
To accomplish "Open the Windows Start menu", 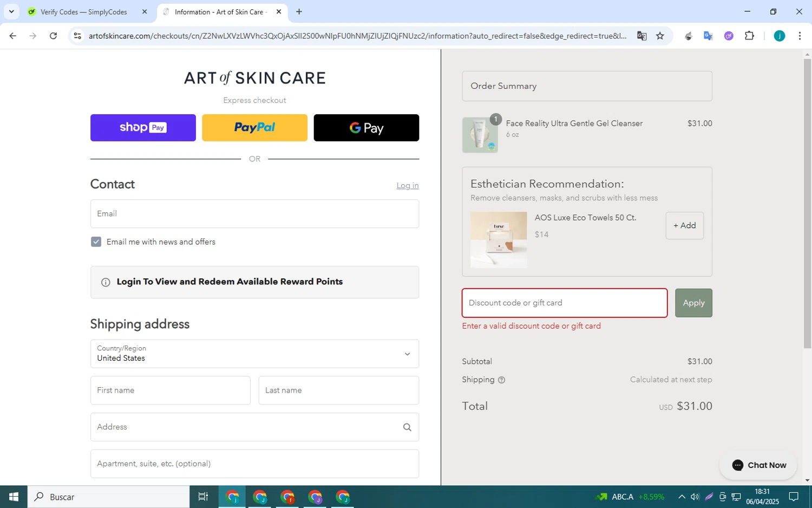I will coord(14,497).
